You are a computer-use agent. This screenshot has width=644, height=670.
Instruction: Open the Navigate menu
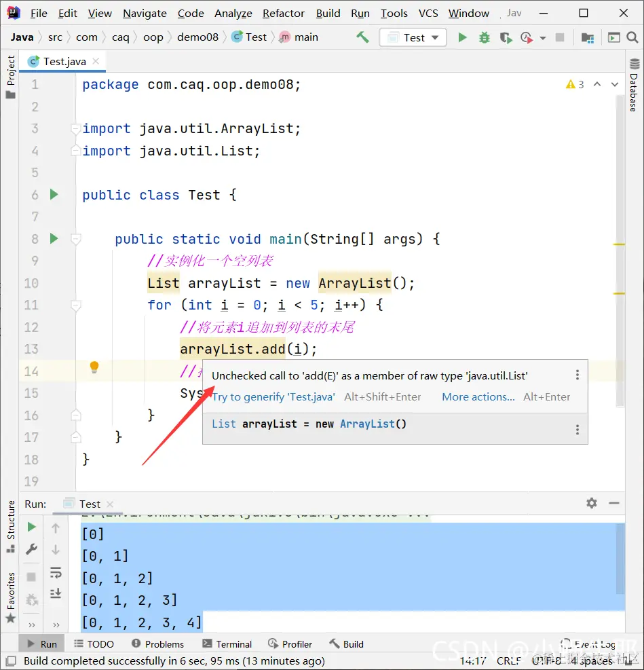pyautogui.click(x=145, y=14)
